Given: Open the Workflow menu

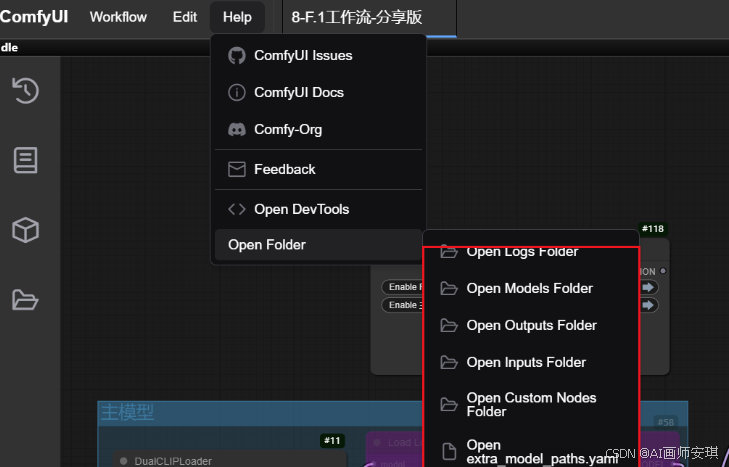Looking at the screenshot, I should pyautogui.click(x=118, y=17).
